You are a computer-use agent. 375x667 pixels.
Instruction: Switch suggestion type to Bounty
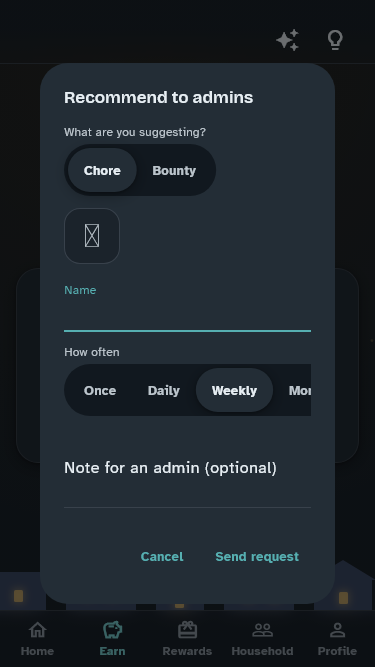coord(174,170)
